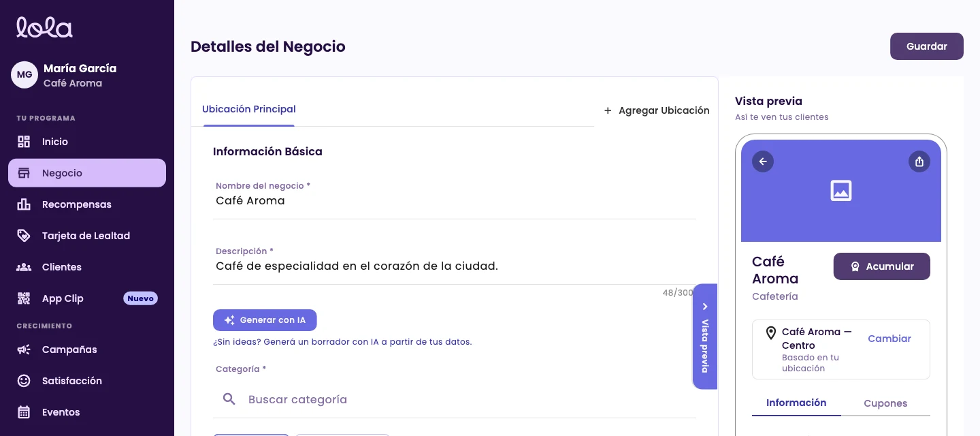Go to Recompensas section

87,204
